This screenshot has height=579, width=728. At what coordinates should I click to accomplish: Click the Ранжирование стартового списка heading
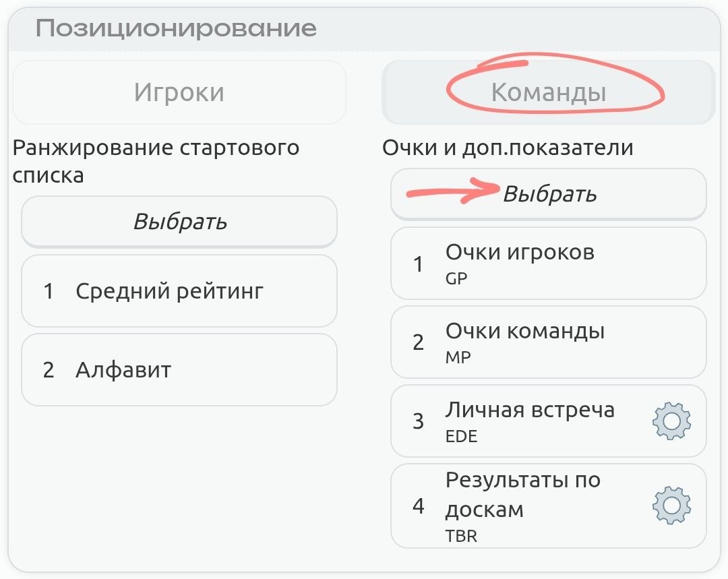156,161
